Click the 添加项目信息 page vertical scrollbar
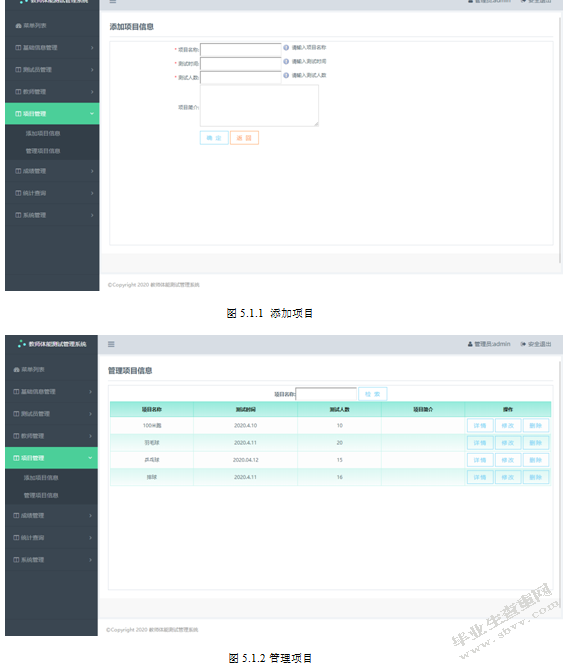Image resolution: width=571 pixels, height=665 pixels. point(560,140)
